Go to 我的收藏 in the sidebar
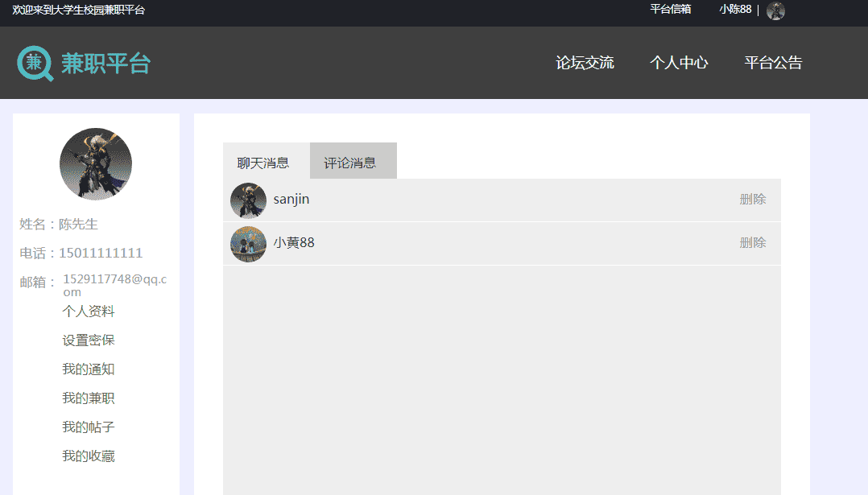This screenshot has width=868, height=495. 89,456
